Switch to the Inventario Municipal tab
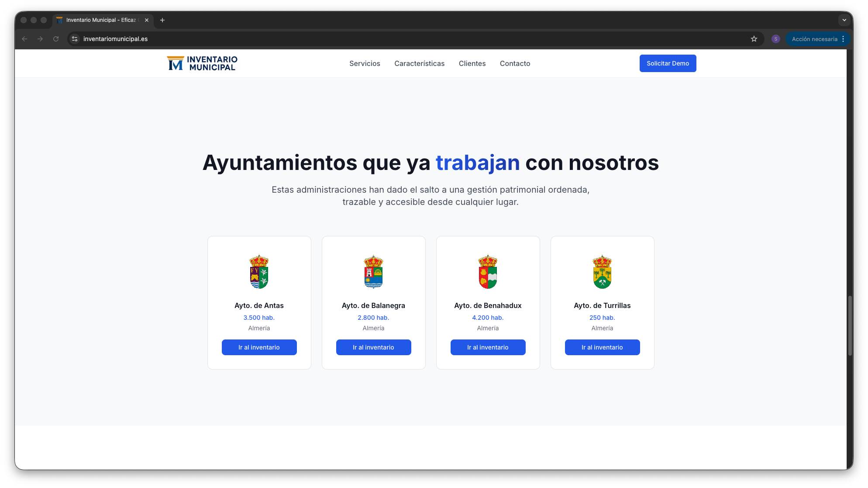Image resolution: width=868 pixels, height=488 pixels. click(100, 20)
